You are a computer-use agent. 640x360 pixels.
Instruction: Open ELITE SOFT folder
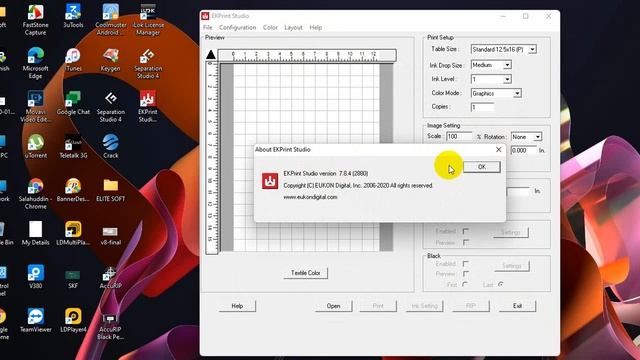111,190
